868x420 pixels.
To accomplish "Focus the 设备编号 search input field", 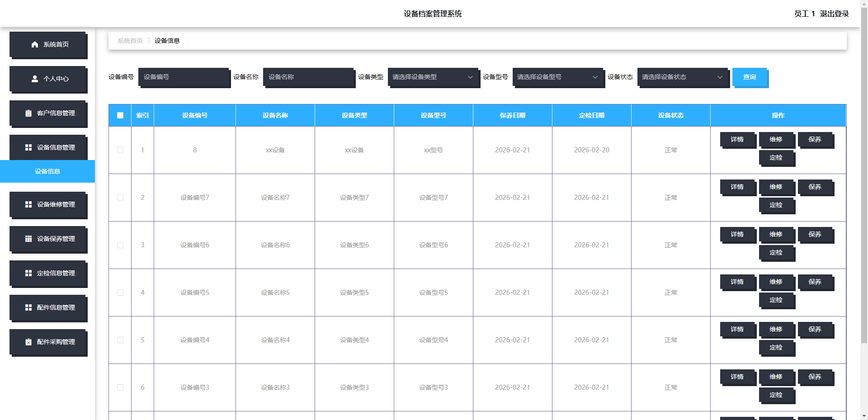I will coord(183,77).
